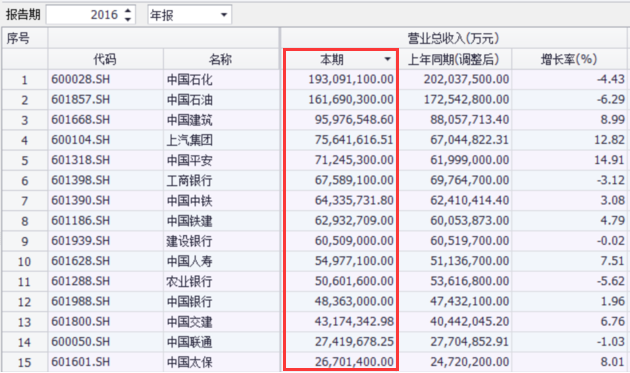The width and height of the screenshot is (630, 373).
Task: Select stock code 600028.SH
Action: pyautogui.click(x=80, y=79)
